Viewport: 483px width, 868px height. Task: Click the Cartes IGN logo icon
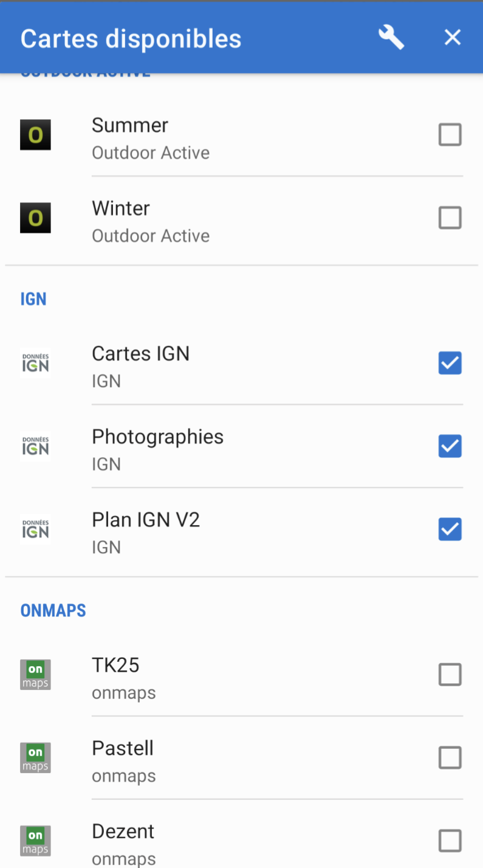(x=35, y=363)
